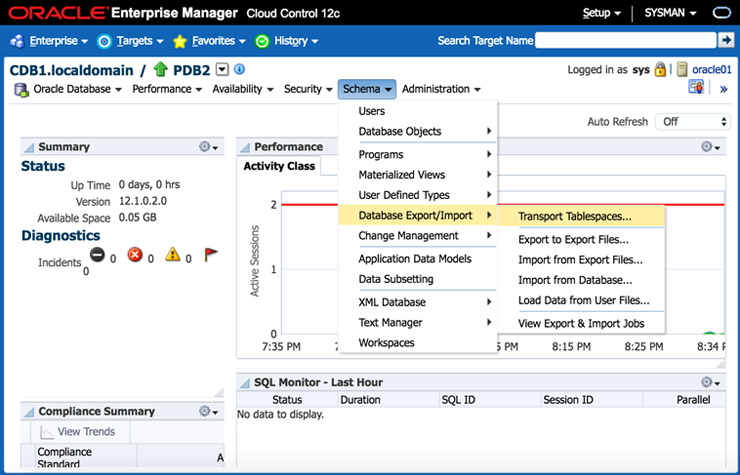Expand the Database Objects submenu

pos(418,131)
